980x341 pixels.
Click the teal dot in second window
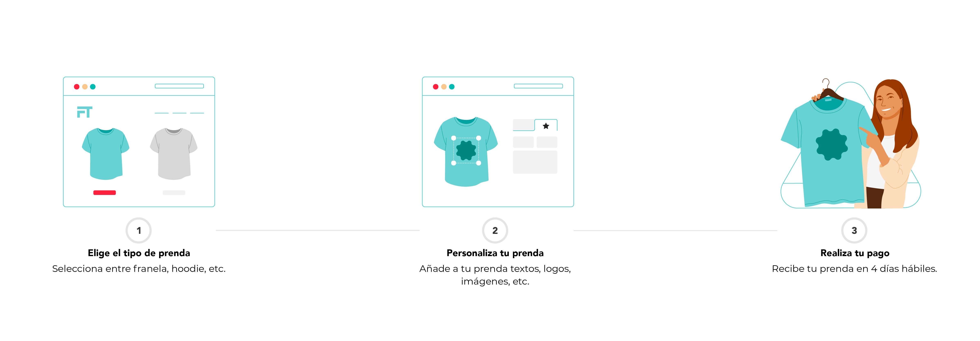[452, 87]
